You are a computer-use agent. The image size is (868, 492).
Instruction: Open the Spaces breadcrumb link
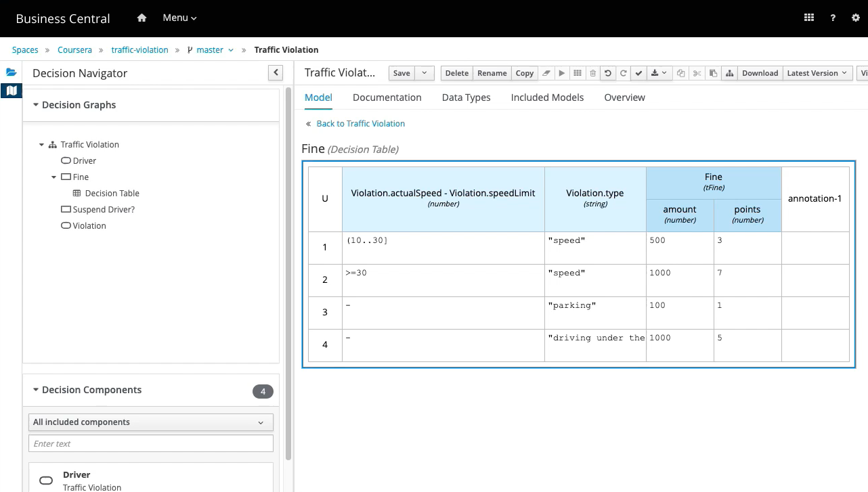pyautogui.click(x=25, y=49)
